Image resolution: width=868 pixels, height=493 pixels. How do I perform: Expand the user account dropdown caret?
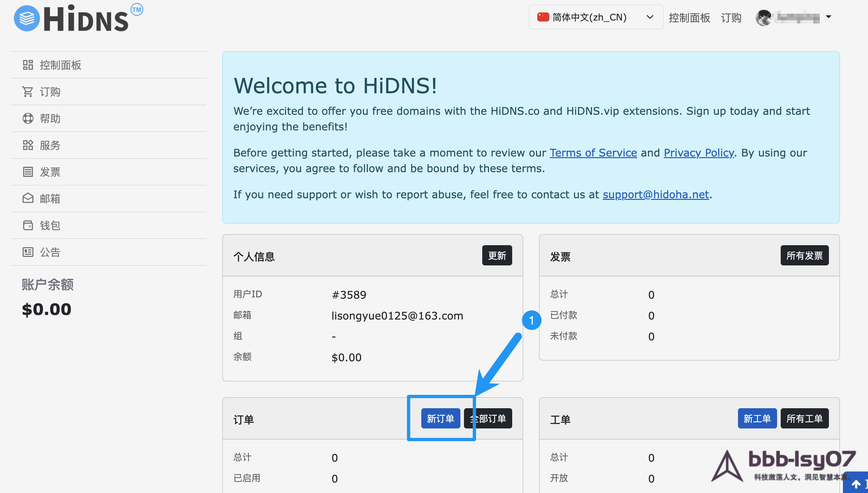(x=829, y=17)
